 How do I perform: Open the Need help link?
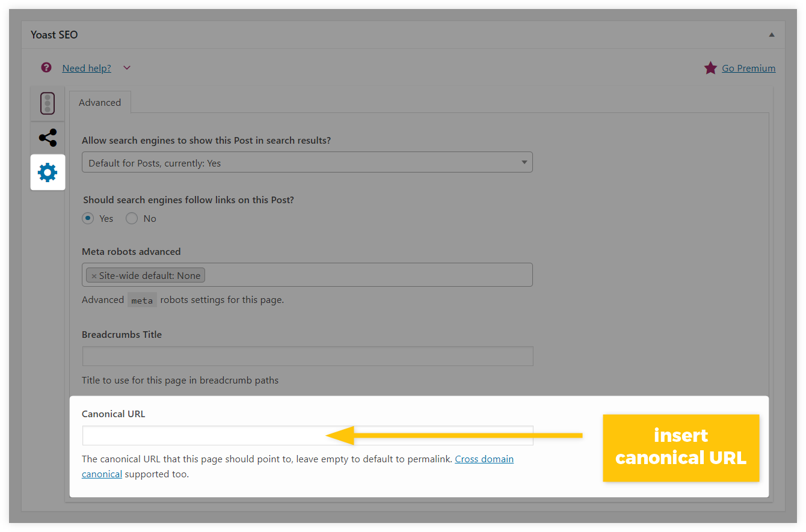click(86, 68)
